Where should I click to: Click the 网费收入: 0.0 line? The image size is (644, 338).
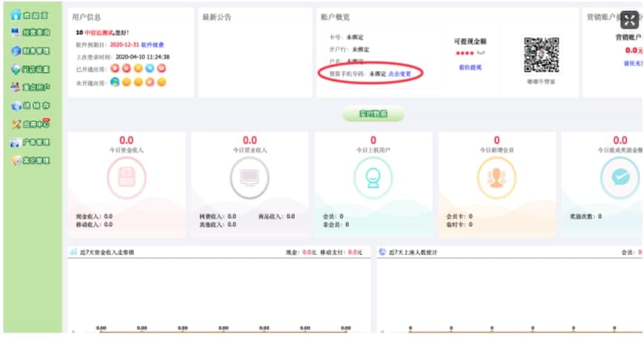point(218,216)
